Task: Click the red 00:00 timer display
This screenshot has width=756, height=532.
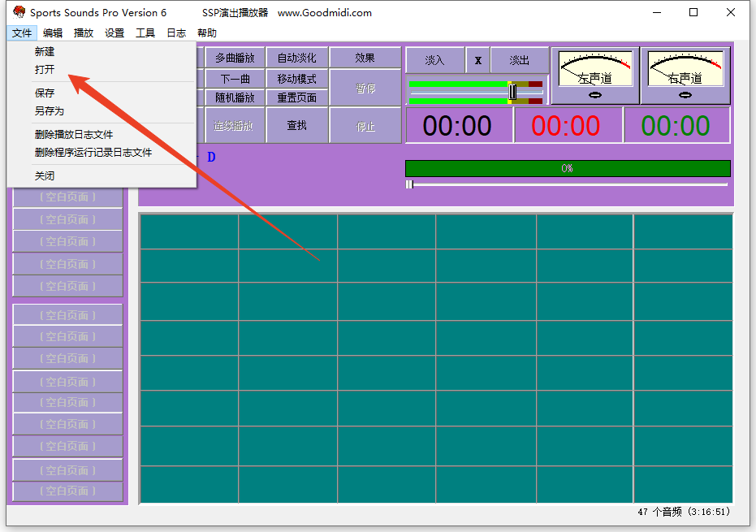Action: point(566,126)
